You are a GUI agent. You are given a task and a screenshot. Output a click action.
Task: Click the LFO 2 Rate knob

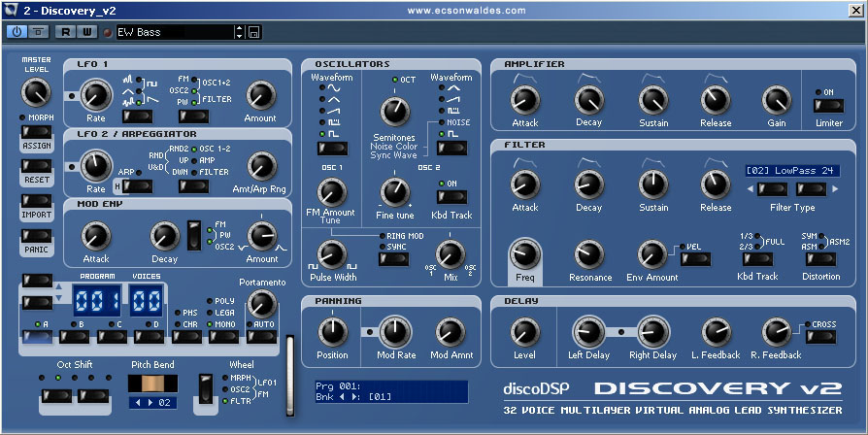pyautogui.click(x=96, y=165)
